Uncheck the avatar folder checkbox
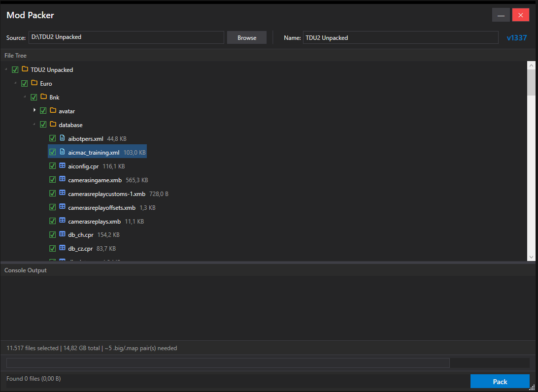This screenshot has height=392, width=538. pyautogui.click(x=43, y=111)
